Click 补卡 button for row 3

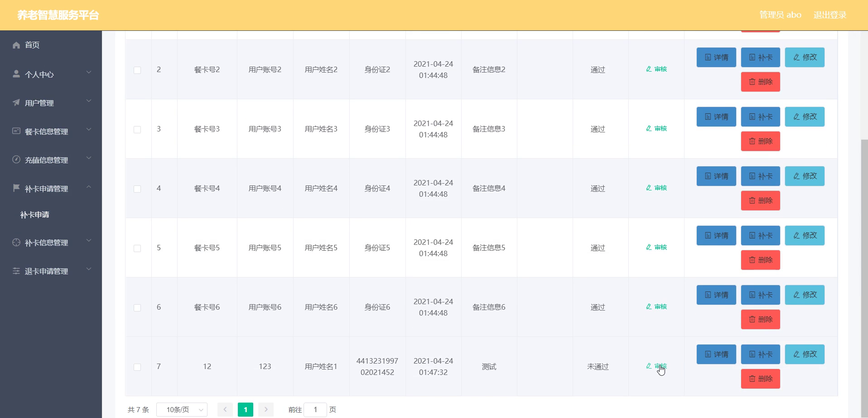(761, 117)
